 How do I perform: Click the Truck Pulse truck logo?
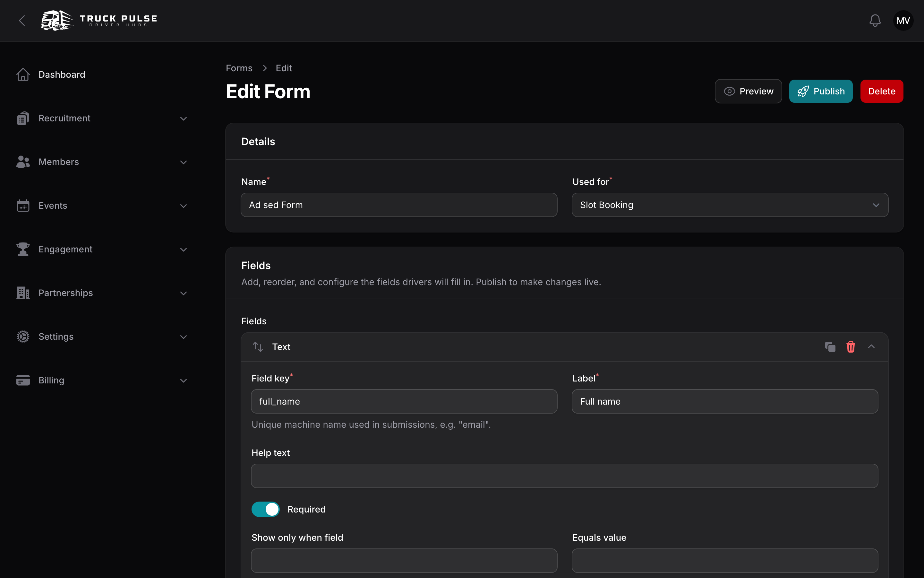(x=57, y=20)
